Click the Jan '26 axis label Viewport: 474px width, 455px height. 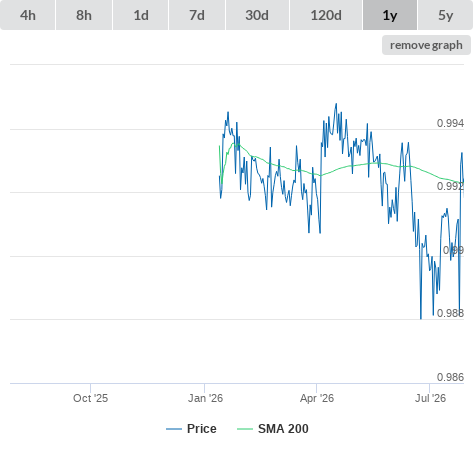click(205, 398)
